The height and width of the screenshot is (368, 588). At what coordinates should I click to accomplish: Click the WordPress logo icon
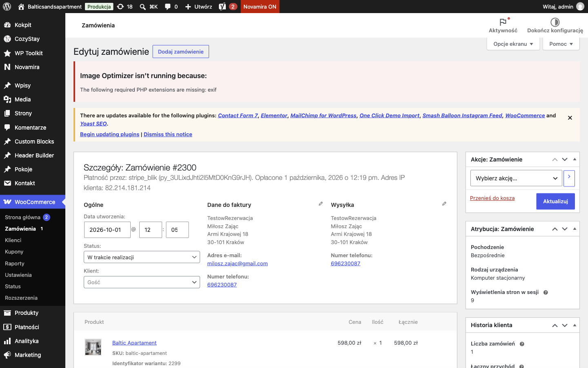pos(7,7)
